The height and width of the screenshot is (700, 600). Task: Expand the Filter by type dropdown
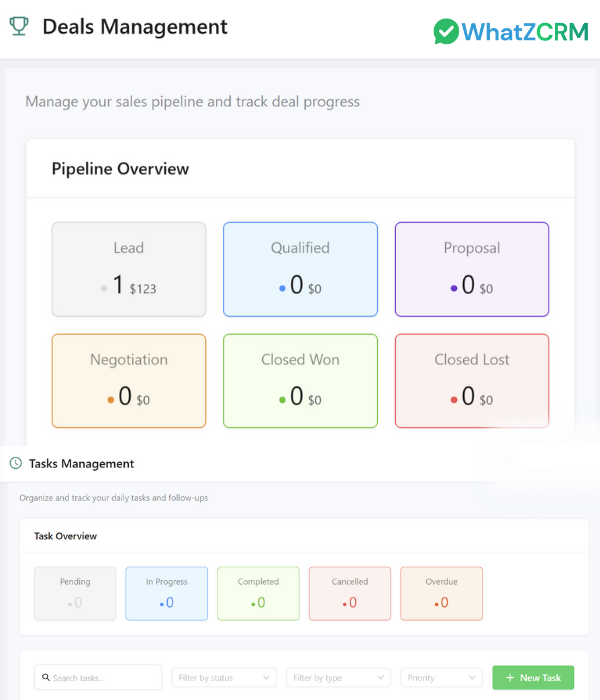[x=338, y=678]
